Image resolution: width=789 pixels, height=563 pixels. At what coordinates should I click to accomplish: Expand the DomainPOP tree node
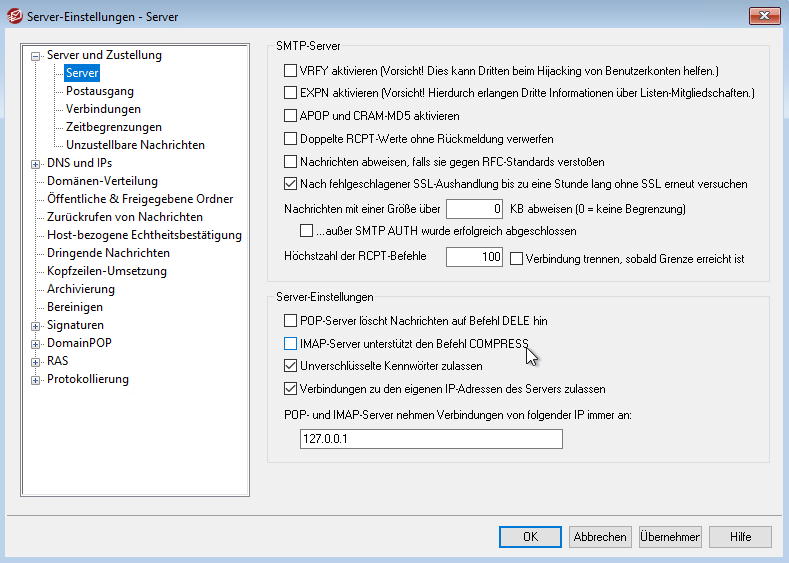[37, 344]
